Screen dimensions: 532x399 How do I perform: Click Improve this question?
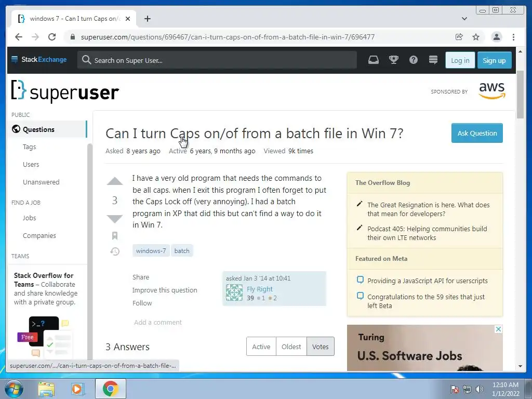[x=165, y=290]
